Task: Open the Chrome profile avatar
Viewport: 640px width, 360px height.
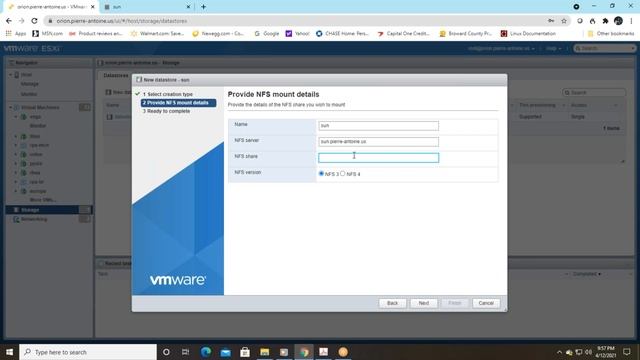Action: pyautogui.click(x=618, y=21)
